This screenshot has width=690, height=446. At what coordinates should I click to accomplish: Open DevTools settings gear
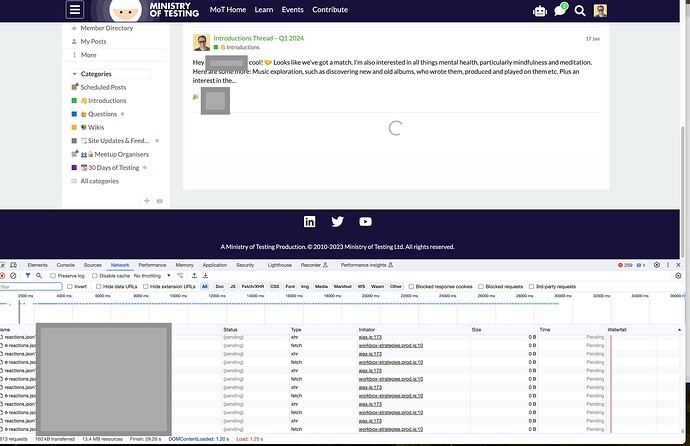pyautogui.click(x=657, y=265)
